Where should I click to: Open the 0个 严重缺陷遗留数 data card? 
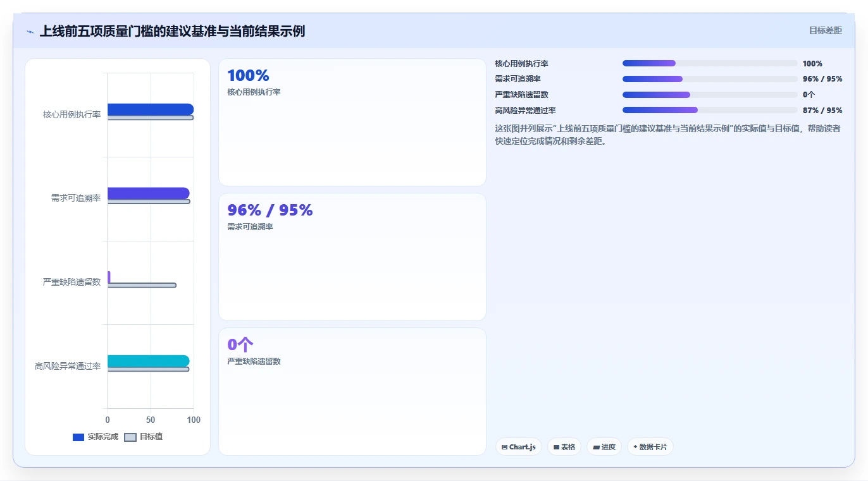(352, 391)
